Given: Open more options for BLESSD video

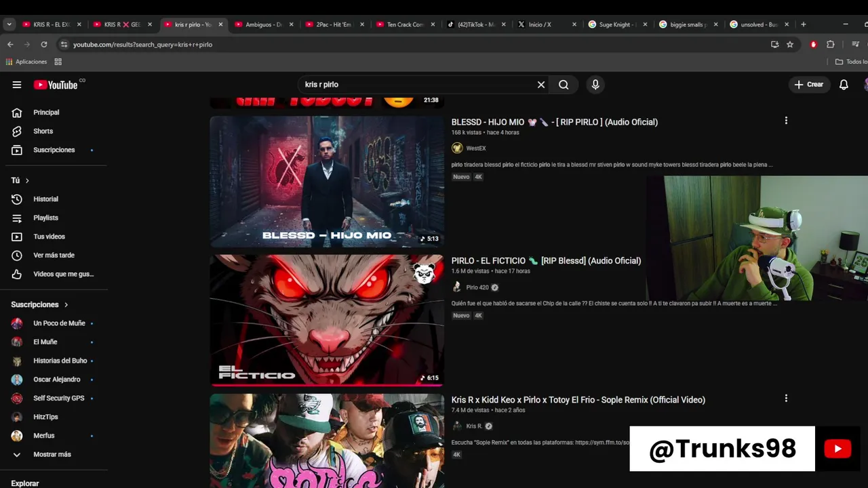Looking at the screenshot, I should pos(786,121).
